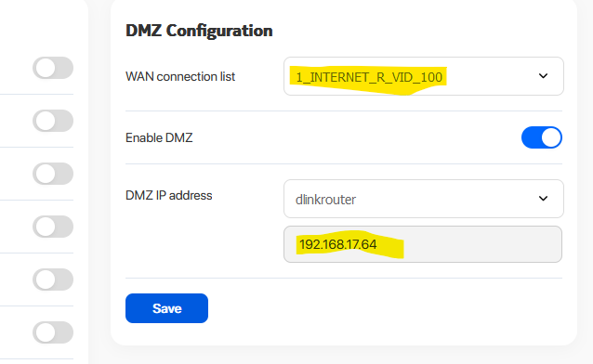Save the DMZ configuration
Viewport: 593px width, 364px height.
click(166, 308)
